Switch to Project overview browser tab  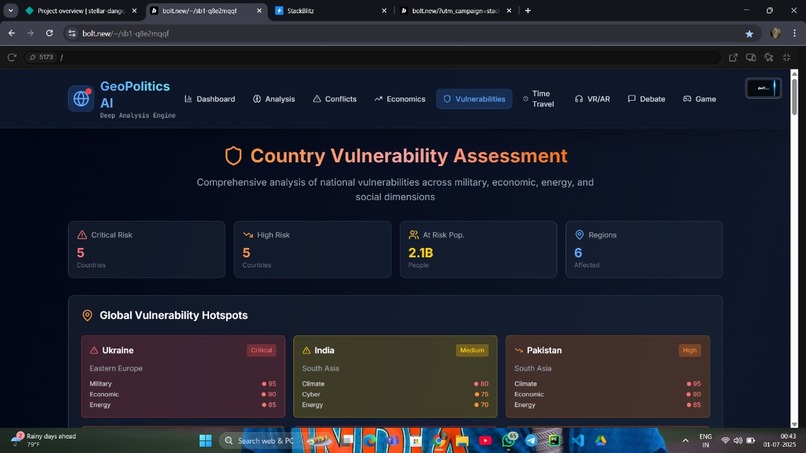(x=81, y=10)
